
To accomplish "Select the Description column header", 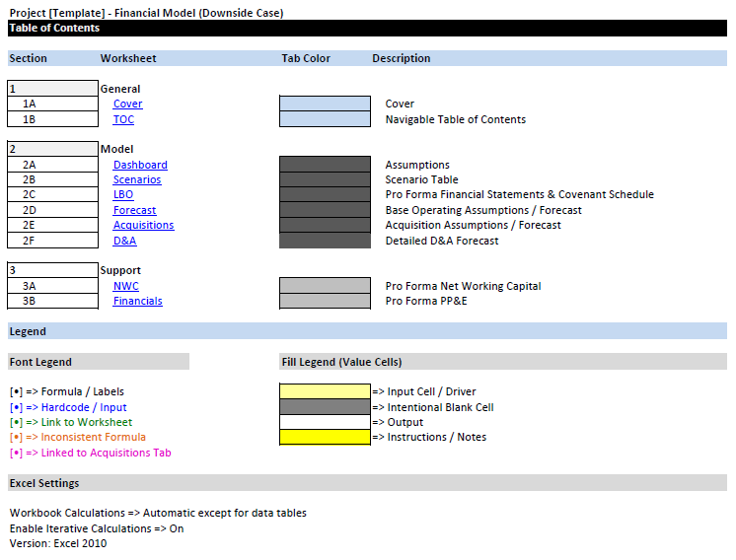I will pos(402,58).
